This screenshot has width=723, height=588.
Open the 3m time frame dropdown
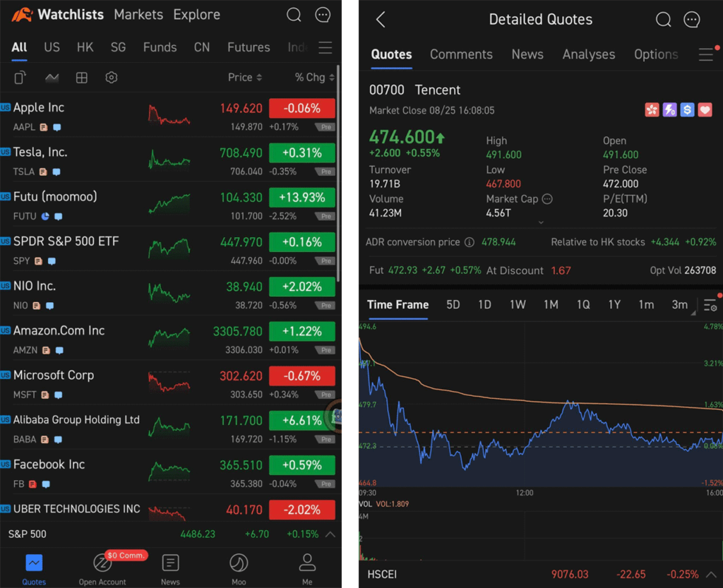[683, 305]
